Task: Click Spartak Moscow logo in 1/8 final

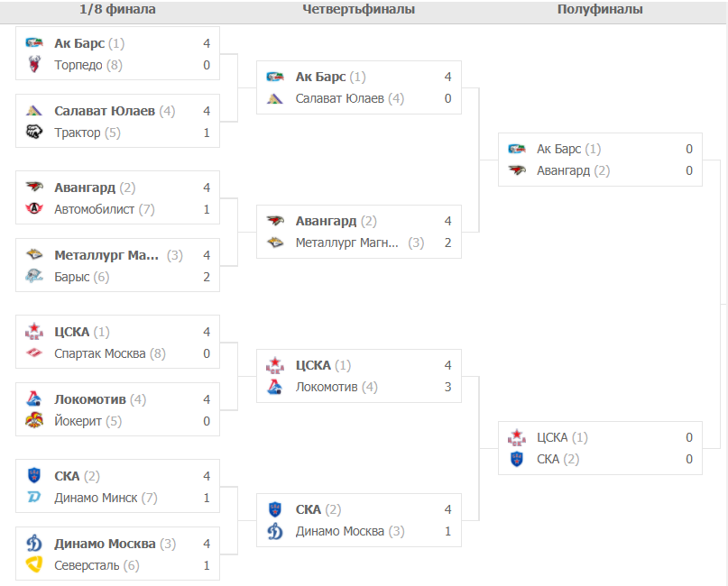Action: tap(34, 353)
